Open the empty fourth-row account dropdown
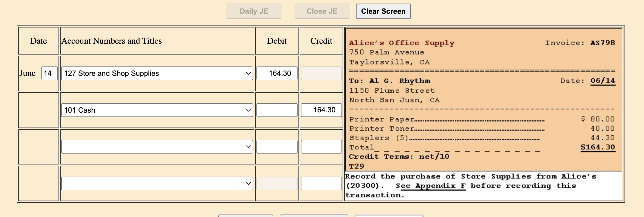 pos(157,183)
